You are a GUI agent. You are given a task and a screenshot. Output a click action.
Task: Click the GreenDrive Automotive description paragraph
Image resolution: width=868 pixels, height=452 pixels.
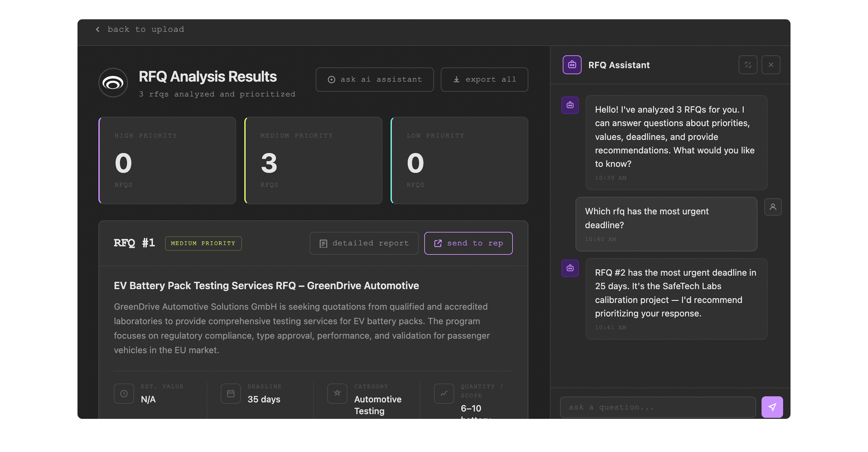coord(302,328)
